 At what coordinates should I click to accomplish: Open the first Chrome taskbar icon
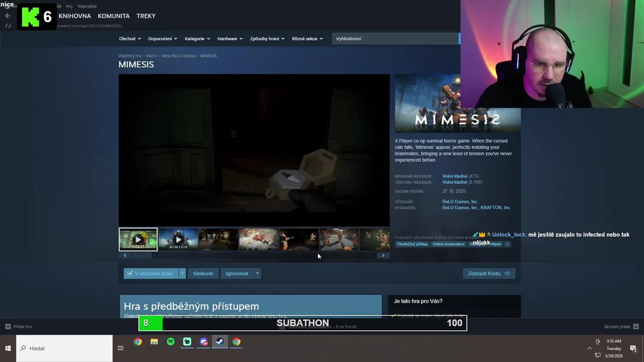tap(138, 342)
